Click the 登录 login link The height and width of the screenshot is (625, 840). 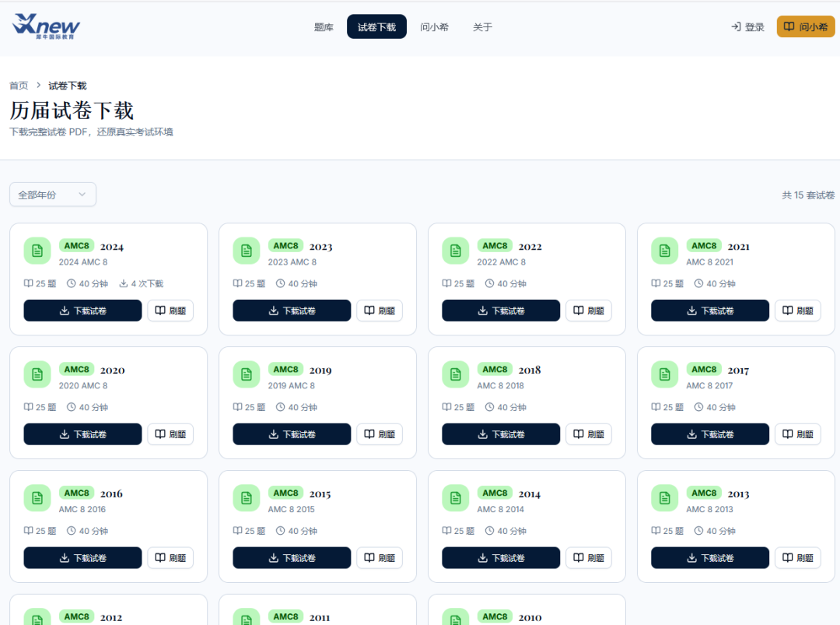tap(748, 26)
